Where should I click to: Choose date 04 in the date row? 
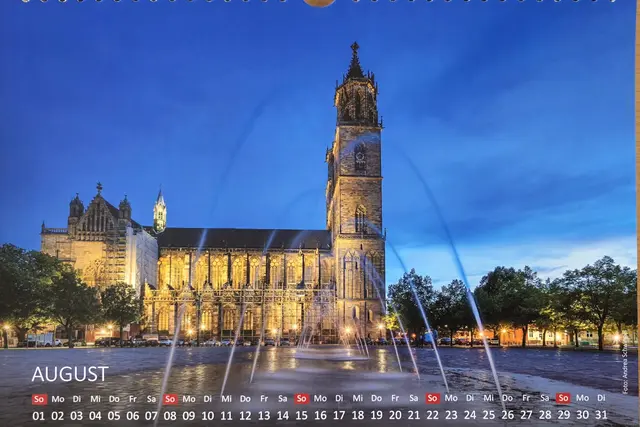[95, 416]
